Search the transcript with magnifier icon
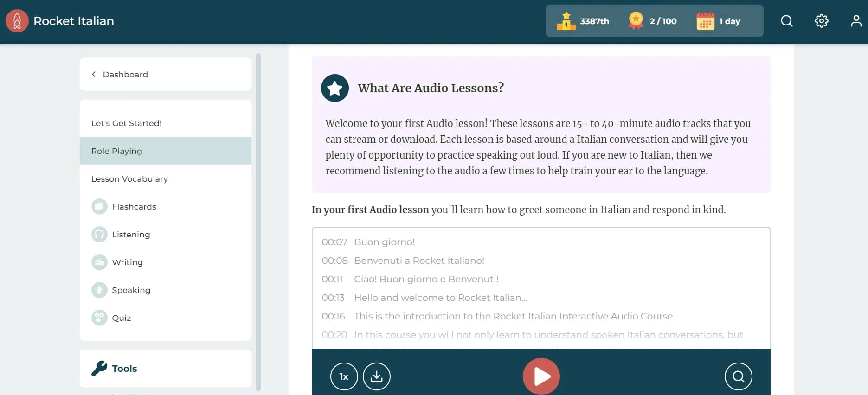The height and width of the screenshot is (395, 868). point(738,376)
